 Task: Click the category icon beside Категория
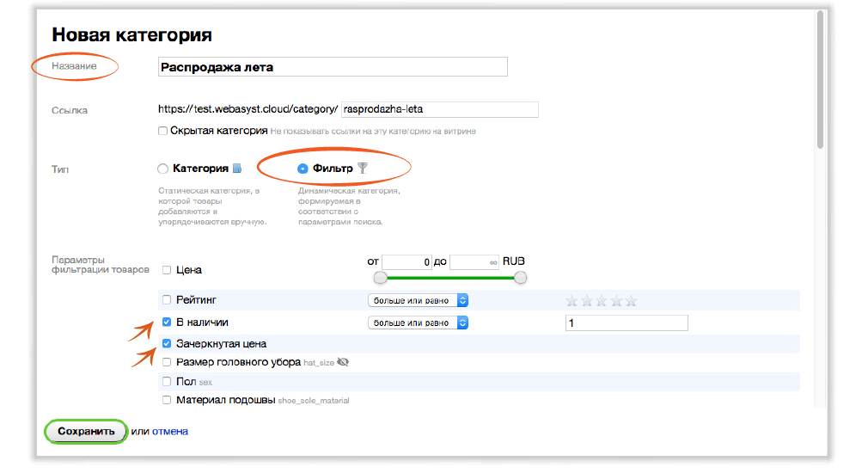pyautogui.click(x=238, y=169)
